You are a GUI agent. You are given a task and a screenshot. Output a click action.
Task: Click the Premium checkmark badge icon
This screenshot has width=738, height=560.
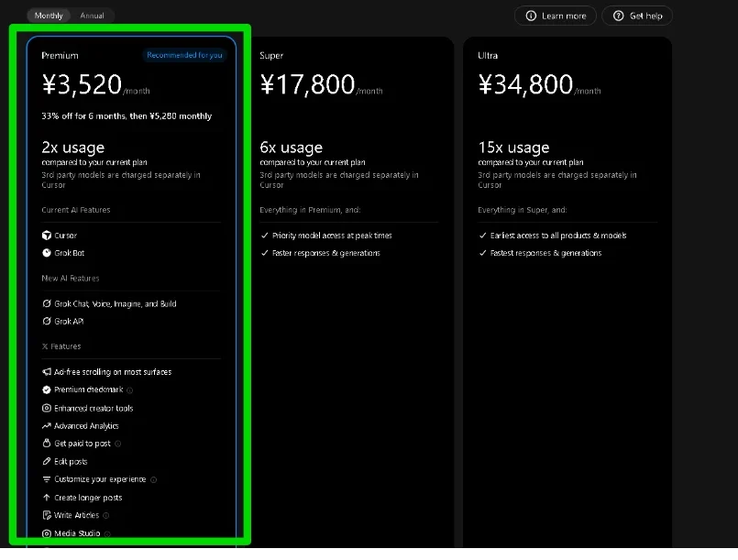pyautogui.click(x=47, y=390)
